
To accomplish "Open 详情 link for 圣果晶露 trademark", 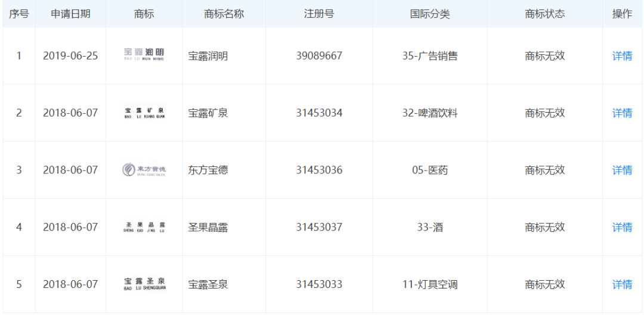I will coord(622,228).
